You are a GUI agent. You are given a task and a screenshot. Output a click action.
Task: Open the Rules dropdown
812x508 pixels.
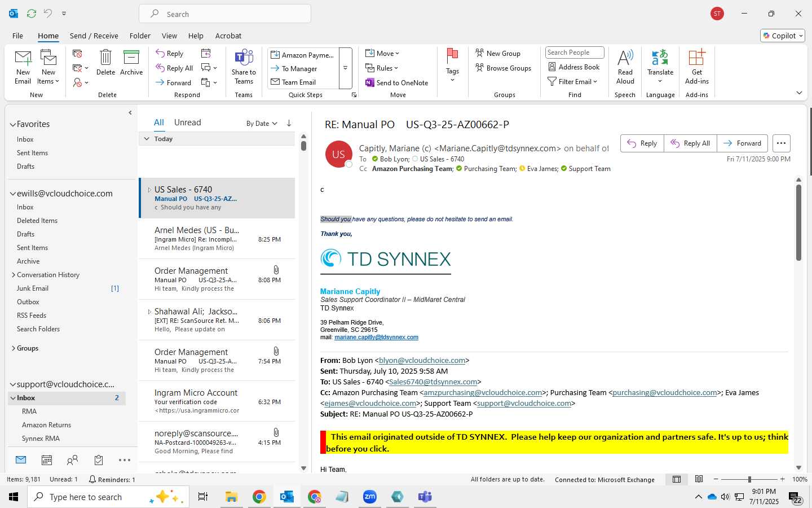coord(382,68)
